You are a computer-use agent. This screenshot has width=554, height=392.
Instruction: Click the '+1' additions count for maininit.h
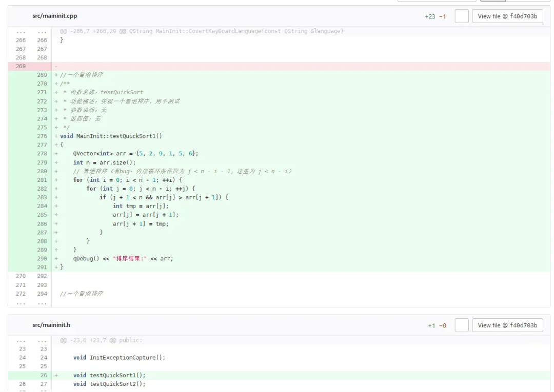click(431, 326)
